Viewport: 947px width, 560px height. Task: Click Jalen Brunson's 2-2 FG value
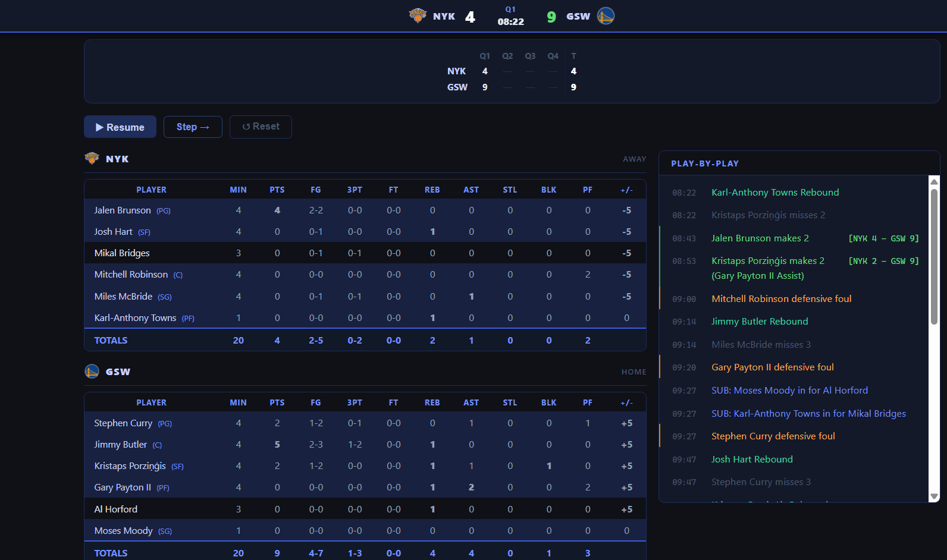(316, 210)
